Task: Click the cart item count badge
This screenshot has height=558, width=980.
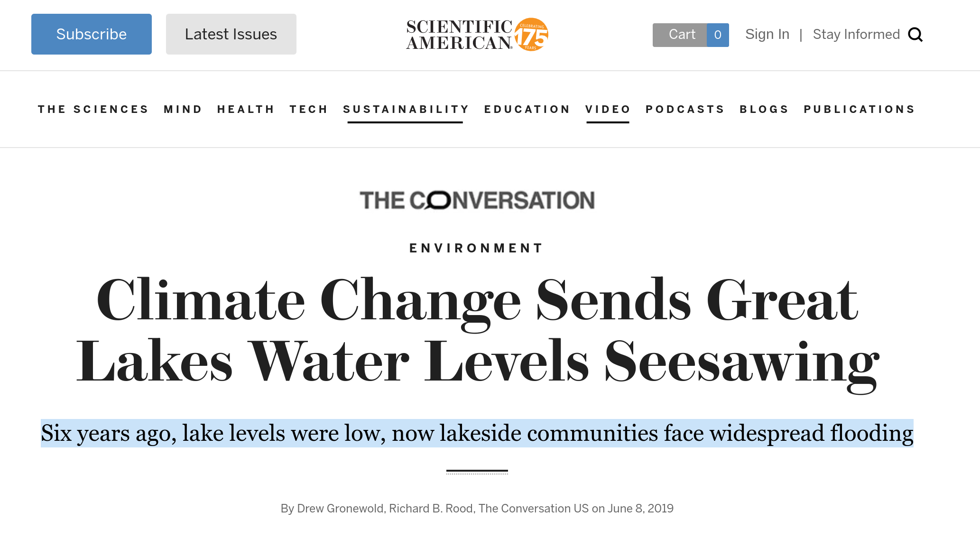Action: tap(718, 35)
